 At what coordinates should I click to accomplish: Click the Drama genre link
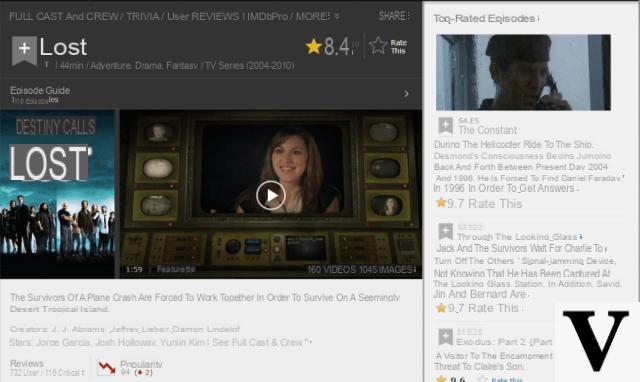coord(148,66)
